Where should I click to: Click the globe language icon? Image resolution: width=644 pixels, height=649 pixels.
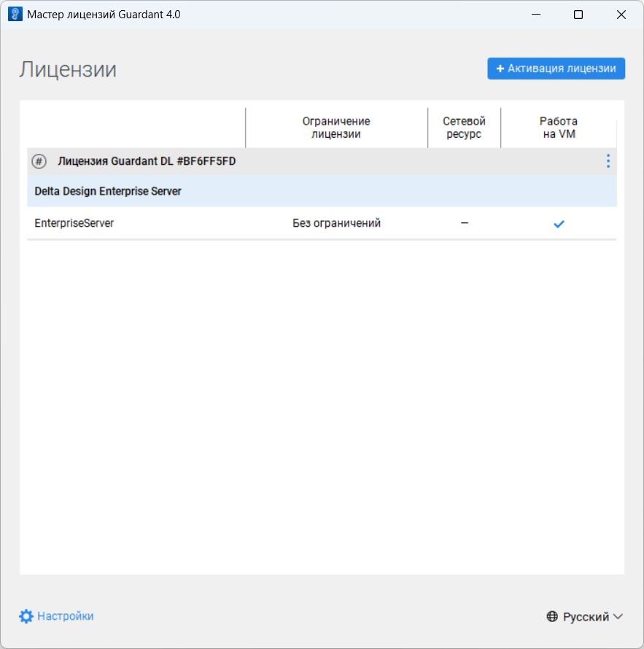(x=552, y=617)
